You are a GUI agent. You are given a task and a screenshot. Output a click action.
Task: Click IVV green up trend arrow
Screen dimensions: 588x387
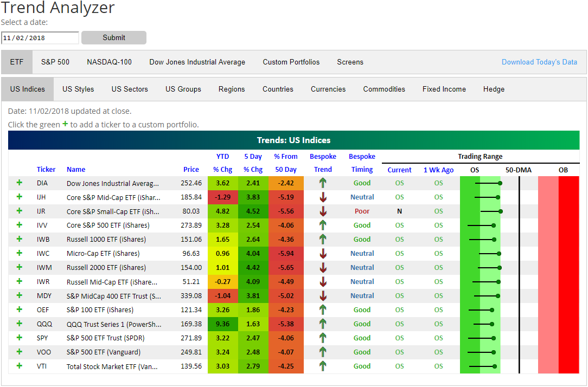click(x=323, y=225)
